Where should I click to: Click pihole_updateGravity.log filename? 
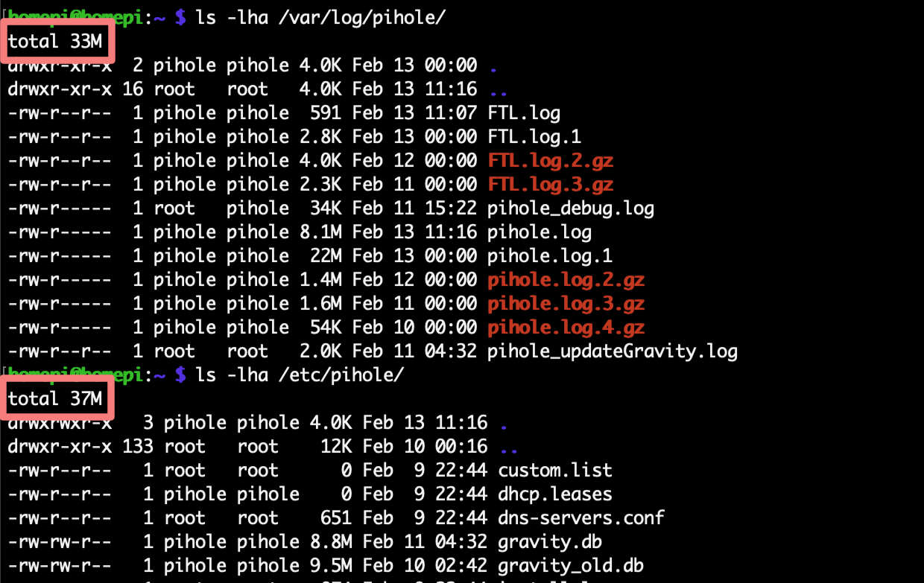pos(613,351)
